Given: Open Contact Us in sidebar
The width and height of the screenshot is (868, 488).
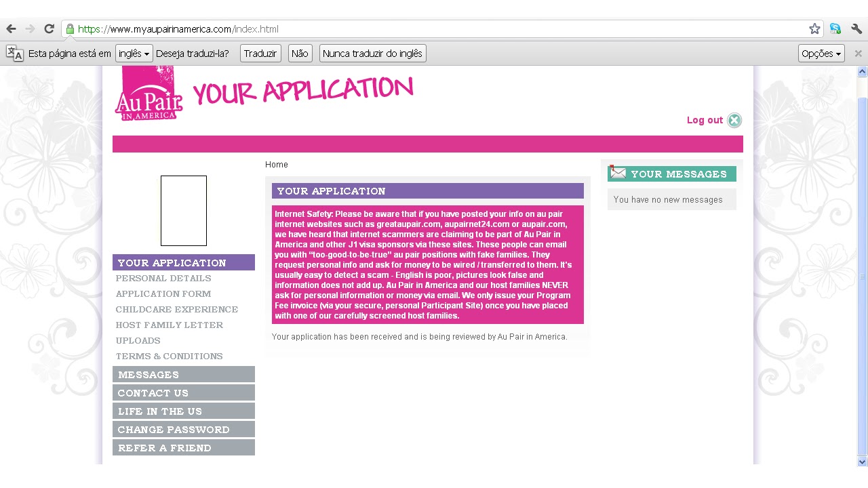Looking at the screenshot, I should click(x=184, y=392).
